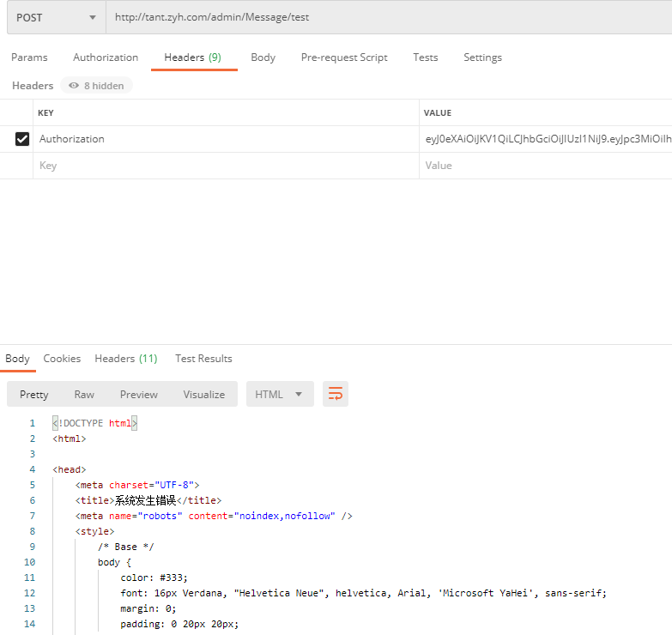Click the <head> tag line
The image size is (672, 635).
tap(70, 469)
